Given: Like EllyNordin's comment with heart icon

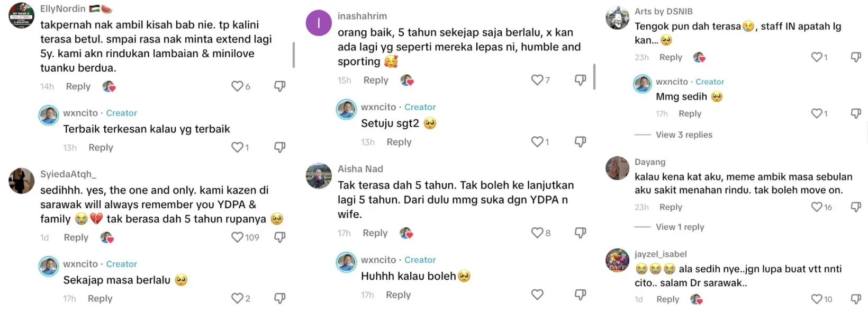Looking at the screenshot, I should click(x=237, y=86).
